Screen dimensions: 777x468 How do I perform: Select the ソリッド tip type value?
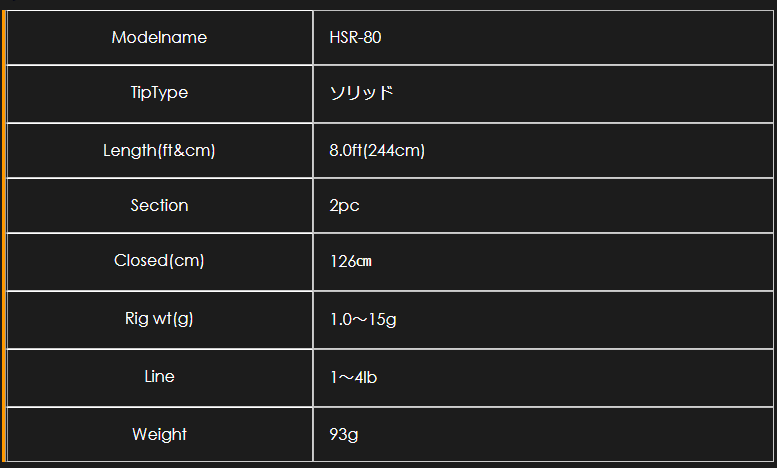361,93
